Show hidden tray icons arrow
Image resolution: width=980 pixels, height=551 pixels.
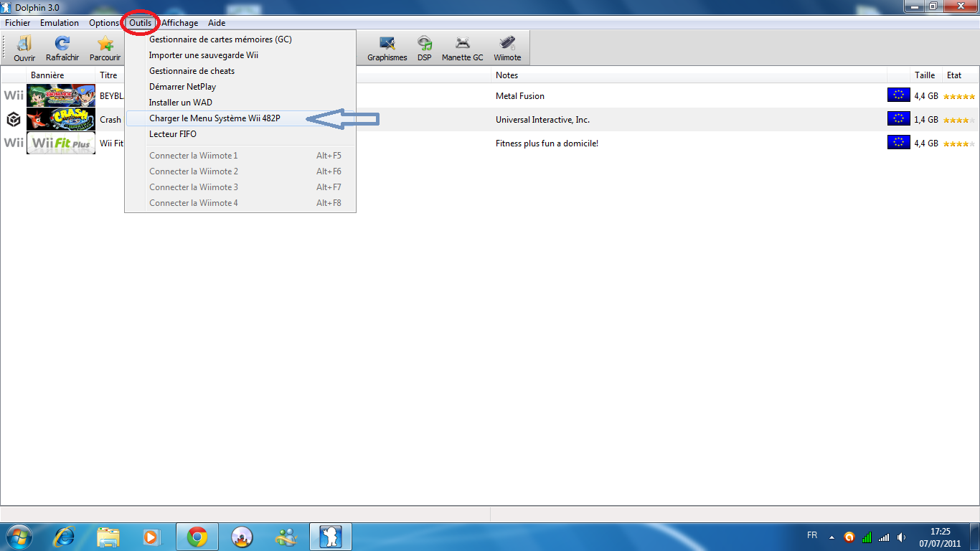tap(831, 537)
